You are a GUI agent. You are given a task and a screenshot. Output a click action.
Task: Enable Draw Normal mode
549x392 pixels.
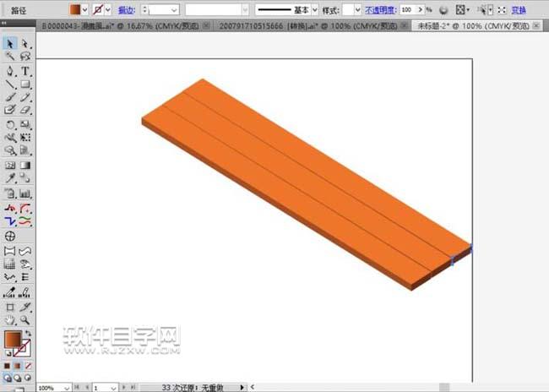coord(8,378)
